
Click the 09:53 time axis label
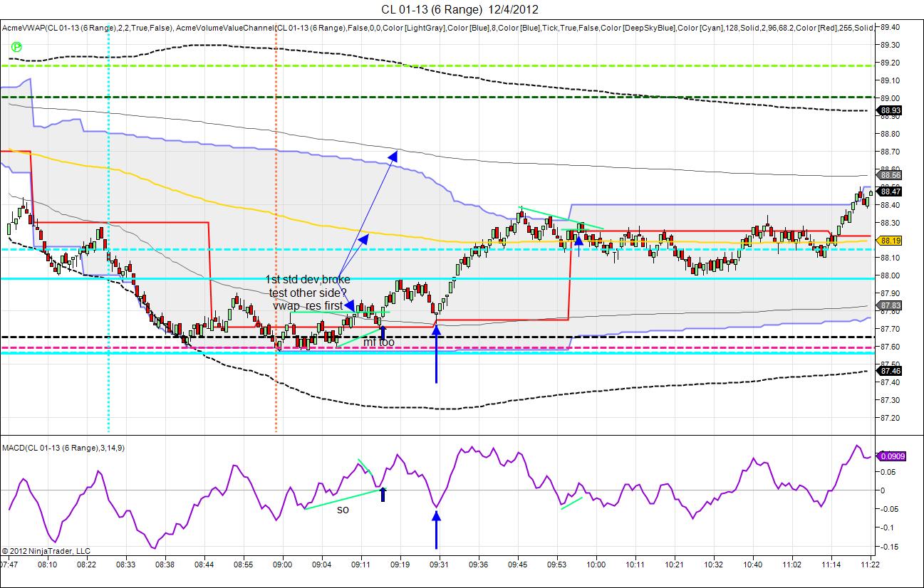(556, 565)
